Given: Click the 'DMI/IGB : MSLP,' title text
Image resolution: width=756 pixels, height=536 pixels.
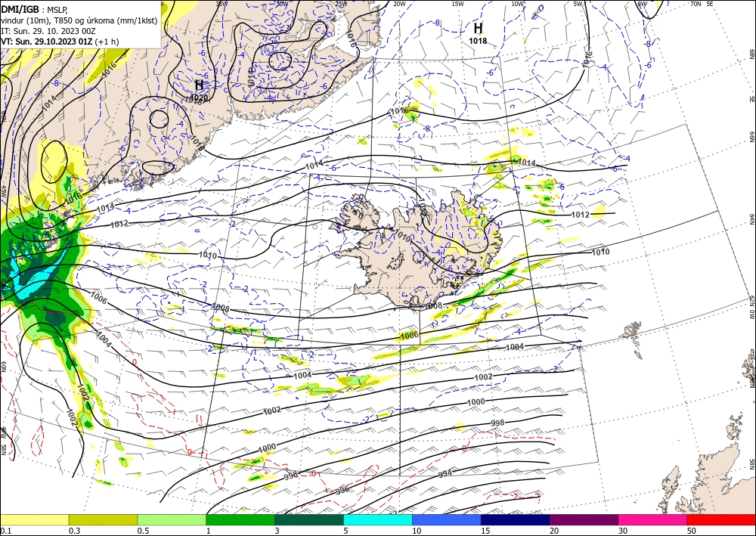Looking at the screenshot, I should click(34, 9).
